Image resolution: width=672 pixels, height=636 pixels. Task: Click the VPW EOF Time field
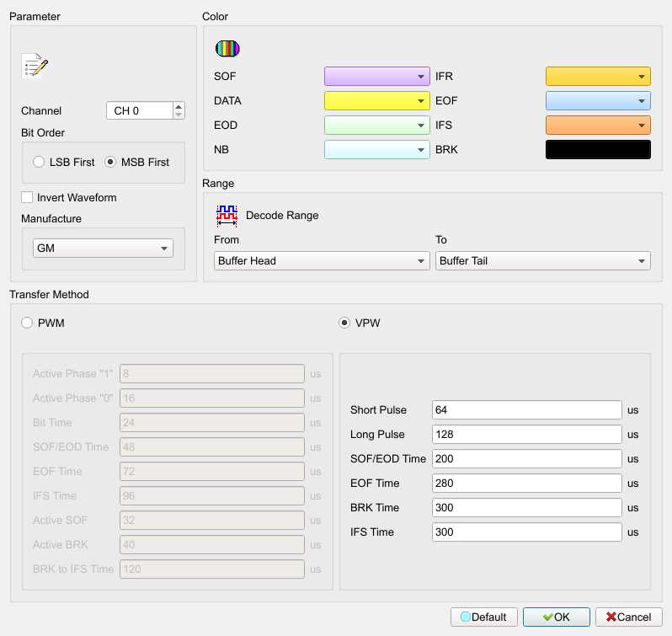click(x=526, y=483)
